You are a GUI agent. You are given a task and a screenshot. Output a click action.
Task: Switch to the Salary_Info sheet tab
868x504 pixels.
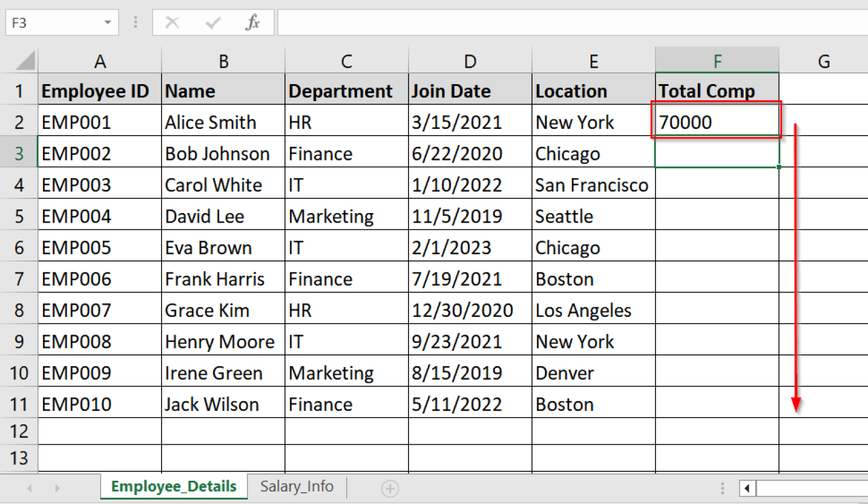click(x=297, y=486)
